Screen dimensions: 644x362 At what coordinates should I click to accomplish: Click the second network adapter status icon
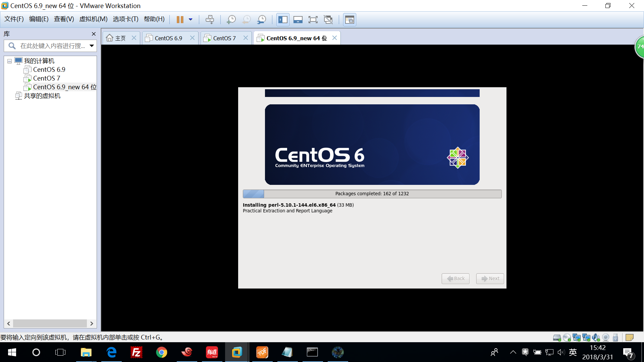pos(586,338)
